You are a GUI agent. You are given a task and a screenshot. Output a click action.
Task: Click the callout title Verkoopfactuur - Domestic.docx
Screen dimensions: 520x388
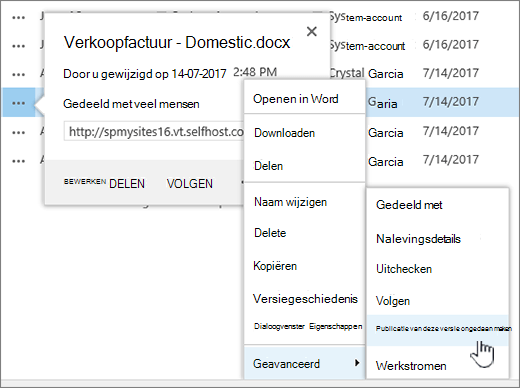point(177,42)
